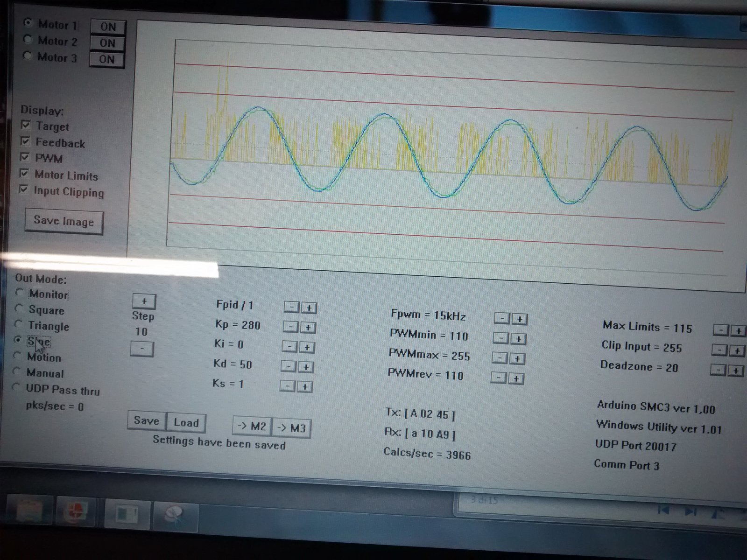Lower Deadzone using the minus button
This screenshot has width=747, height=560.
coord(718,371)
